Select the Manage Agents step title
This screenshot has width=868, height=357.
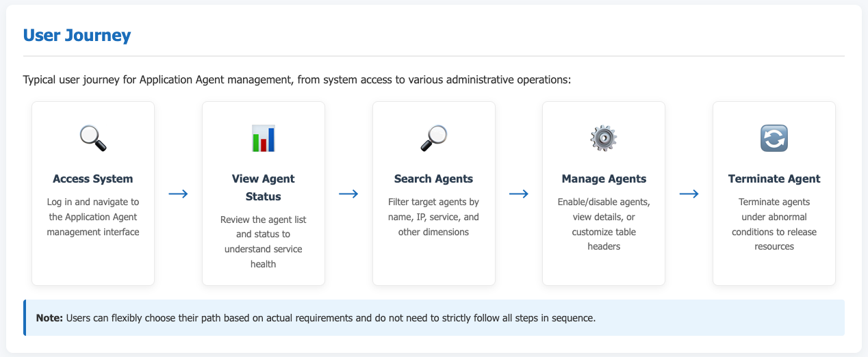click(604, 179)
